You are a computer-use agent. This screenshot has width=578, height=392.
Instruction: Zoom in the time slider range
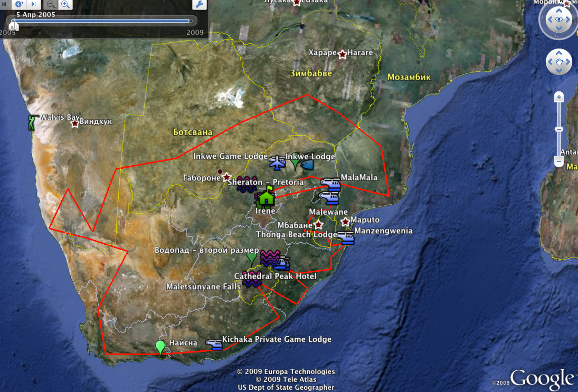click(65, 4)
